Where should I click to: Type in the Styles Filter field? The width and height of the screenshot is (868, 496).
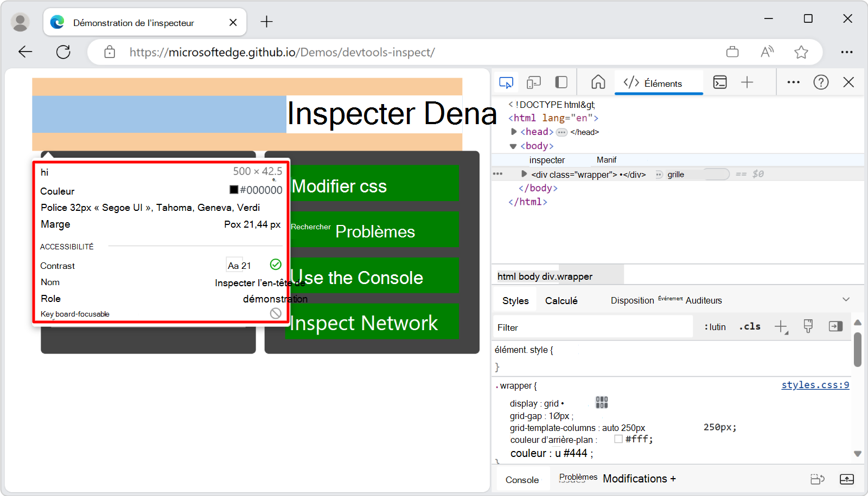point(591,327)
